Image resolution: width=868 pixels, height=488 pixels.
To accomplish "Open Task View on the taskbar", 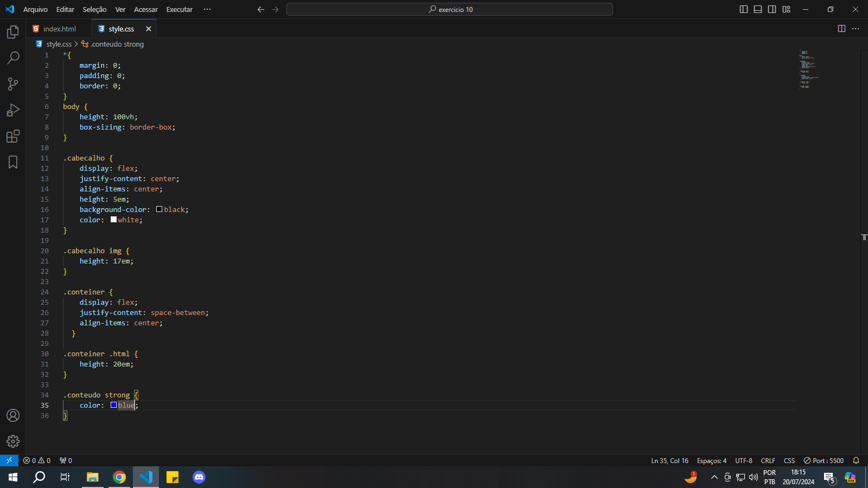I will pos(65,477).
